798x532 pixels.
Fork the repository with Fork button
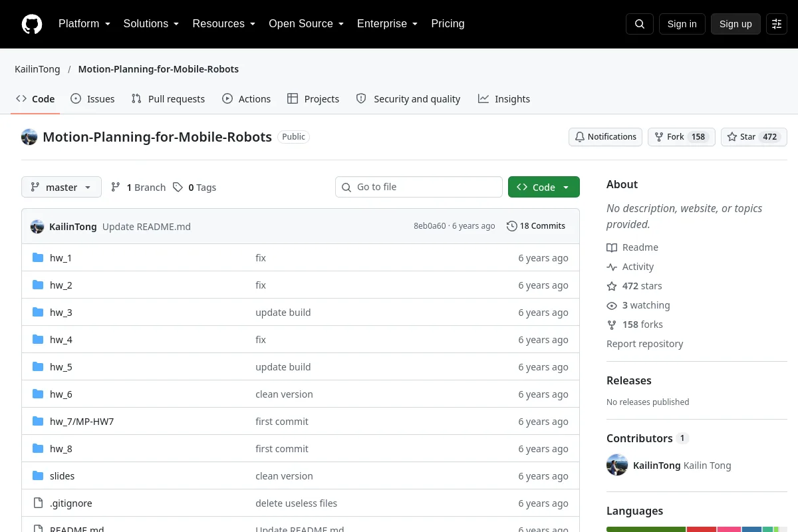pyautogui.click(x=681, y=137)
